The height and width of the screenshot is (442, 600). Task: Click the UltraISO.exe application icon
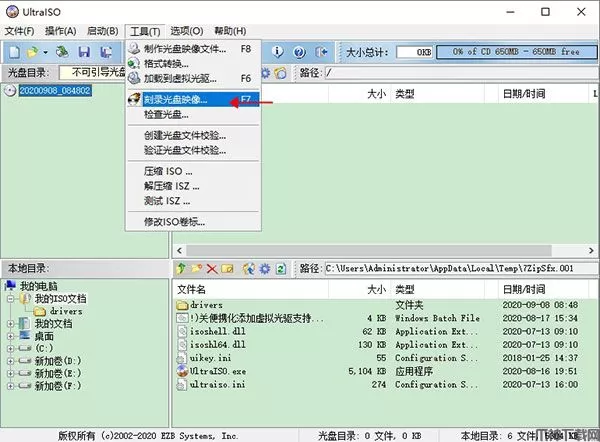coord(182,371)
